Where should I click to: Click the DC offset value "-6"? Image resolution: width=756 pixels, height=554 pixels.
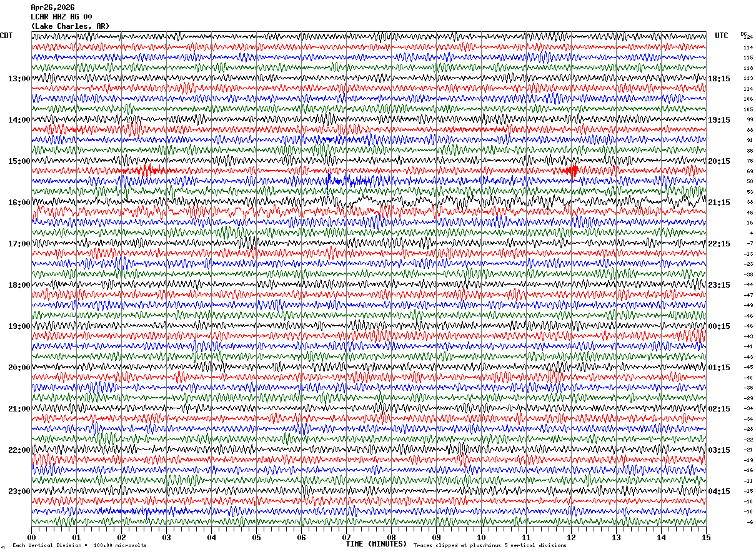coord(750,522)
